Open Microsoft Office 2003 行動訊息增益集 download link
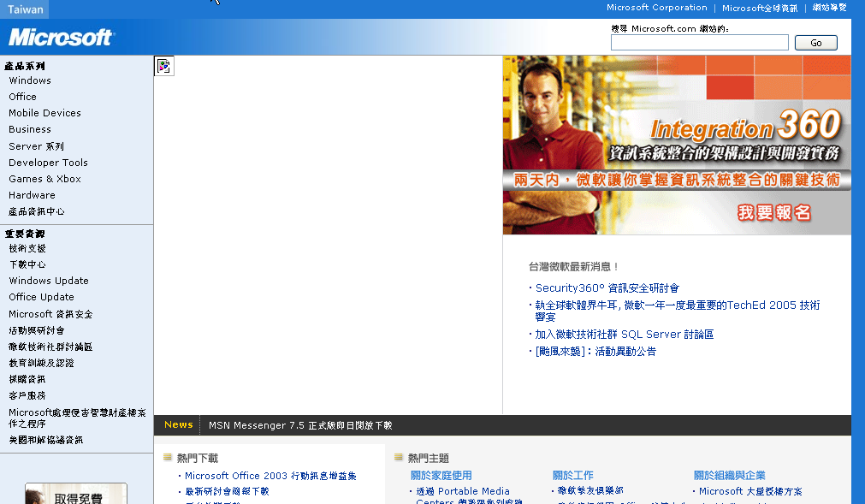865x504 pixels. [x=270, y=476]
